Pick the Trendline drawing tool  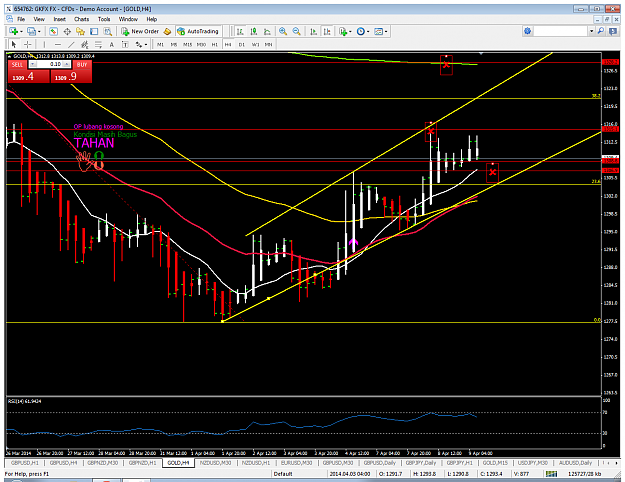click(71, 44)
